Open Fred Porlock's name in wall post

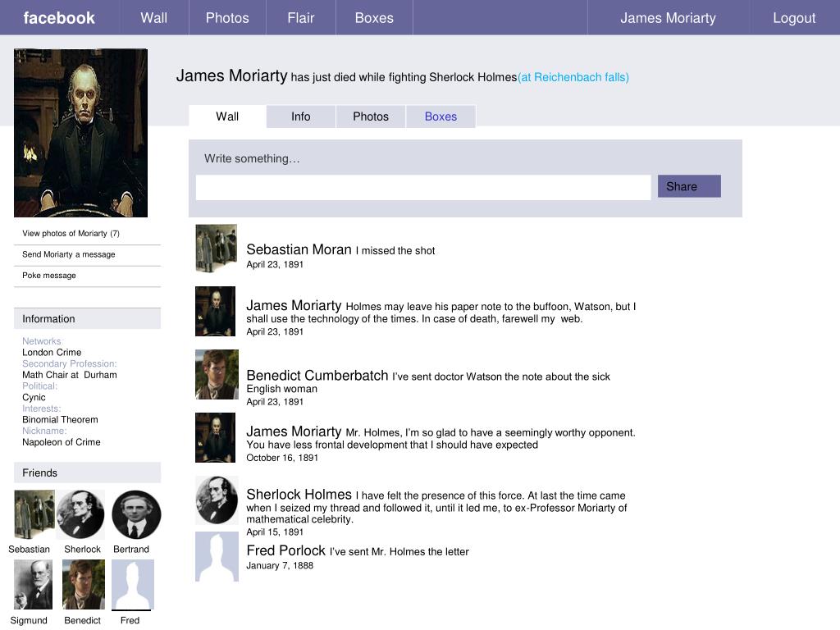coord(286,550)
